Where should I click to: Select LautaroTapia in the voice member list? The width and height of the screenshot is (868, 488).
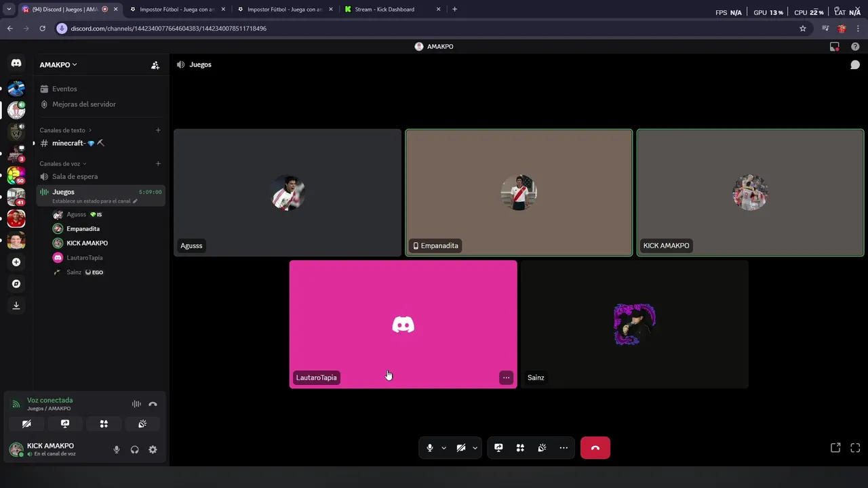tap(108, 258)
